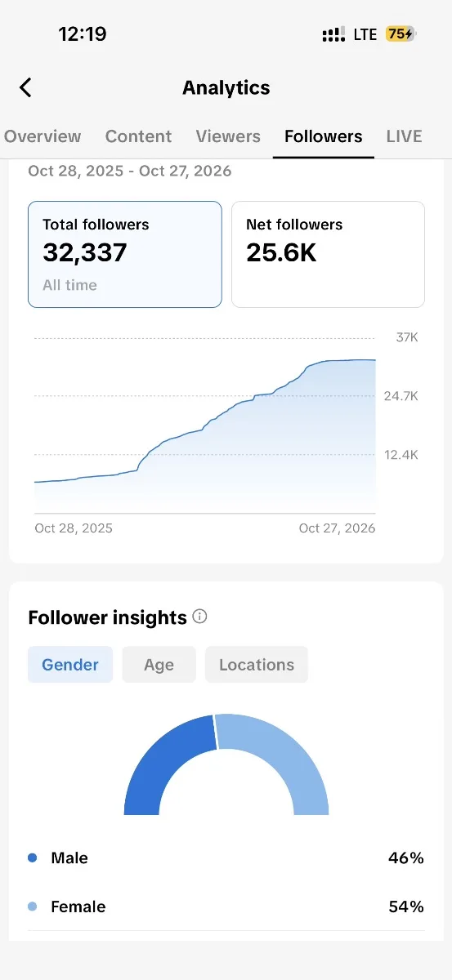Tap the Female legend light-blue dot
Viewport: 452px width, 980px height.
33,906
